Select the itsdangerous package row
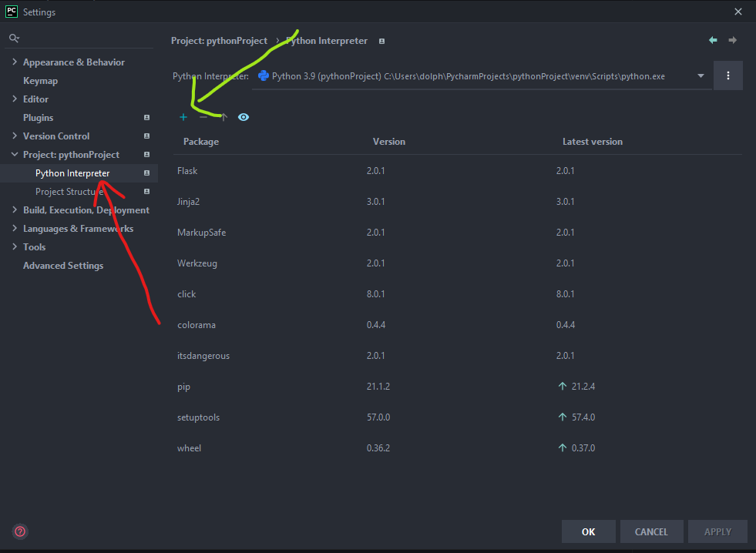Screen dimensions: 756x553 pos(457,356)
